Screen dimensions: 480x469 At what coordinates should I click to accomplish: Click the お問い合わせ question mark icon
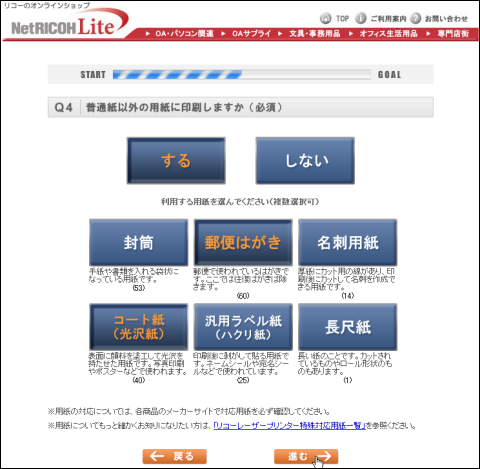coord(415,18)
